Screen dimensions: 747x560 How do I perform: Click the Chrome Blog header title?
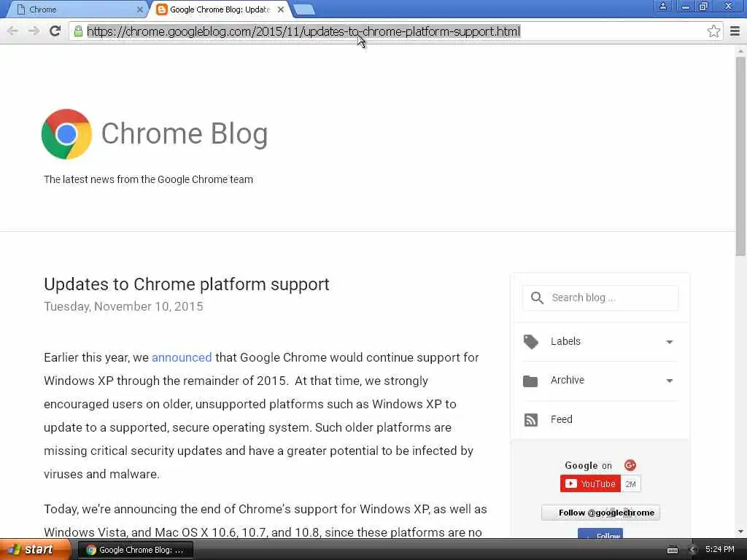[x=185, y=134]
